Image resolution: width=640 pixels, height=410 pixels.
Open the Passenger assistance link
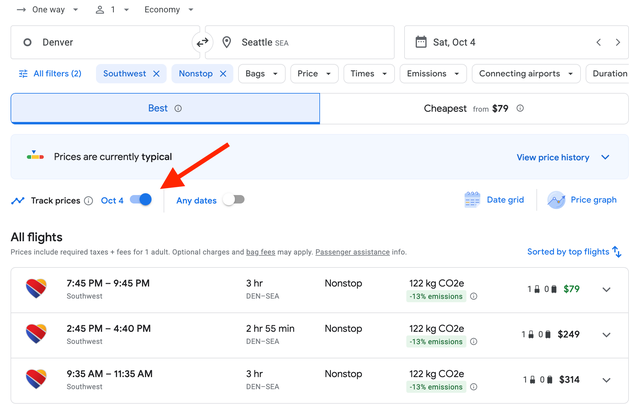pyautogui.click(x=353, y=252)
